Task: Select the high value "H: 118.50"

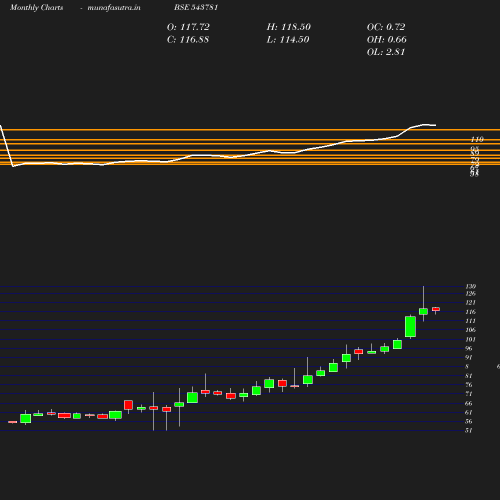Action: pos(289,27)
